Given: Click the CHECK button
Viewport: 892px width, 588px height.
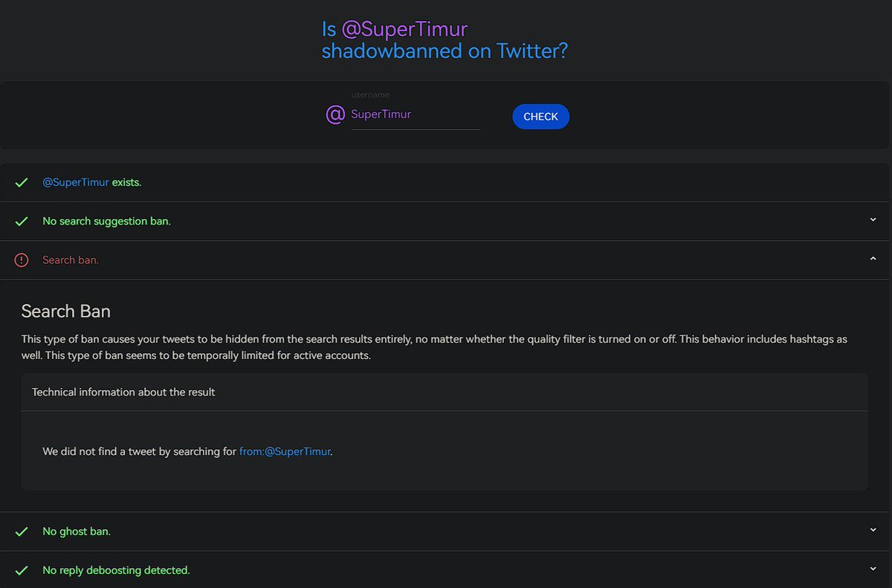Looking at the screenshot, I should [540, 117].
